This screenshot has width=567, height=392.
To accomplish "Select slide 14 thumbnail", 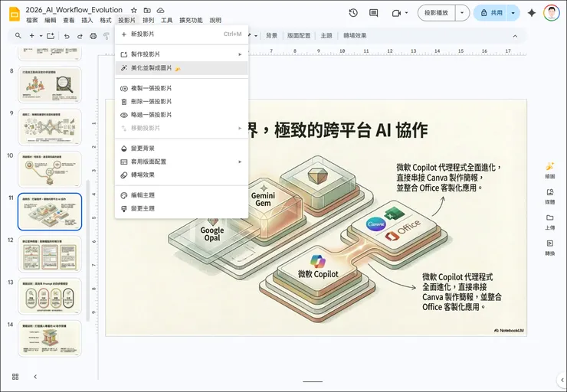I will click(50, 338).
